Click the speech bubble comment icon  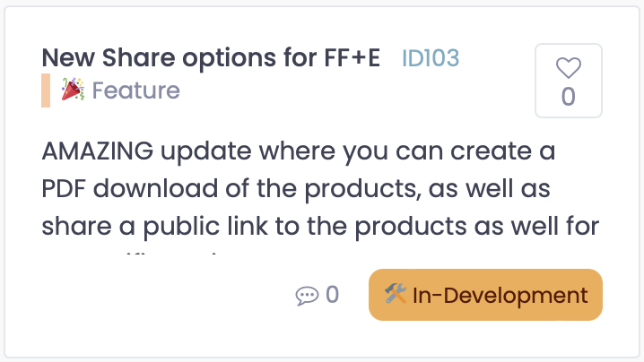point(307,296)
